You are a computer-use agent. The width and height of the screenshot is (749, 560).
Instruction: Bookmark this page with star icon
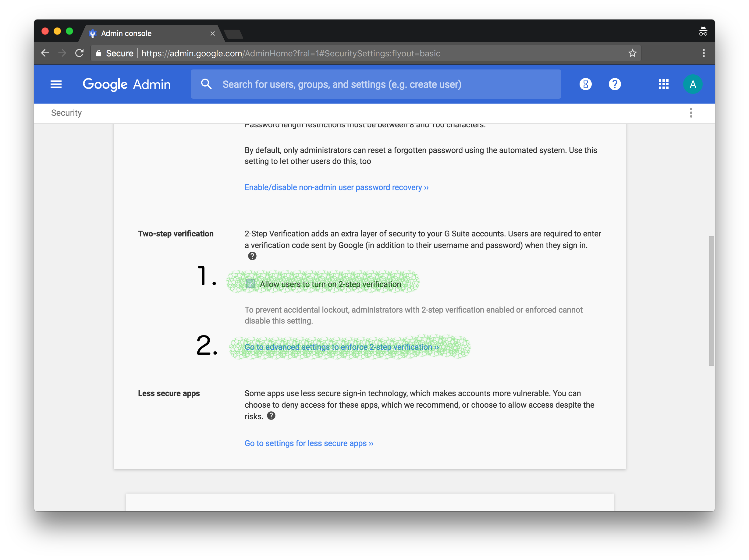632,53
